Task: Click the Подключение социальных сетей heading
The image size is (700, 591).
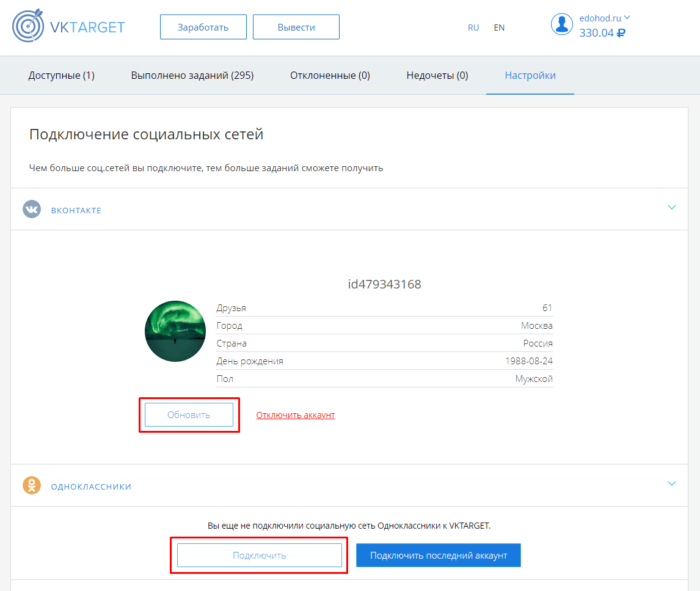Action: (x=147, y=134)
